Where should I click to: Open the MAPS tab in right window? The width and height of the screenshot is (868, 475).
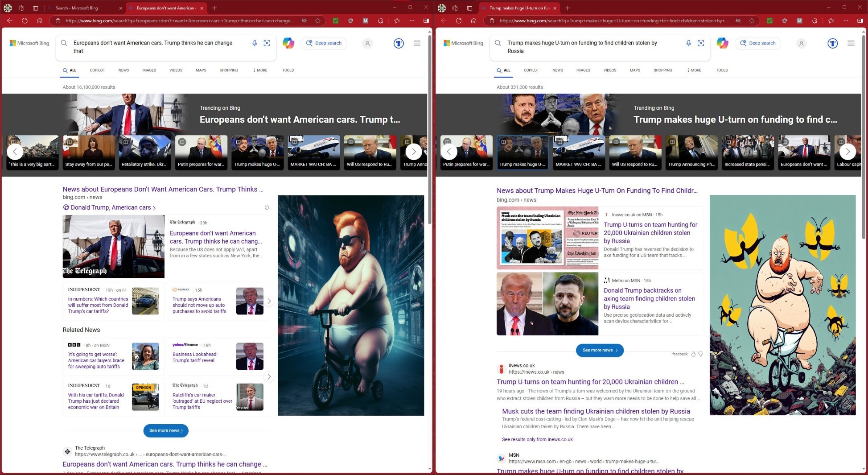tap(635, 70)
